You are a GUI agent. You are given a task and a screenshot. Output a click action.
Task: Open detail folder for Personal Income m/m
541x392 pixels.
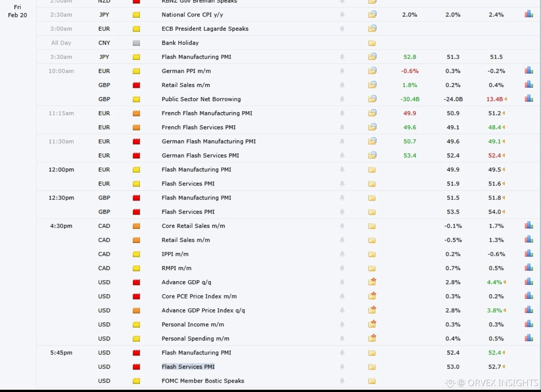(372, 324)
